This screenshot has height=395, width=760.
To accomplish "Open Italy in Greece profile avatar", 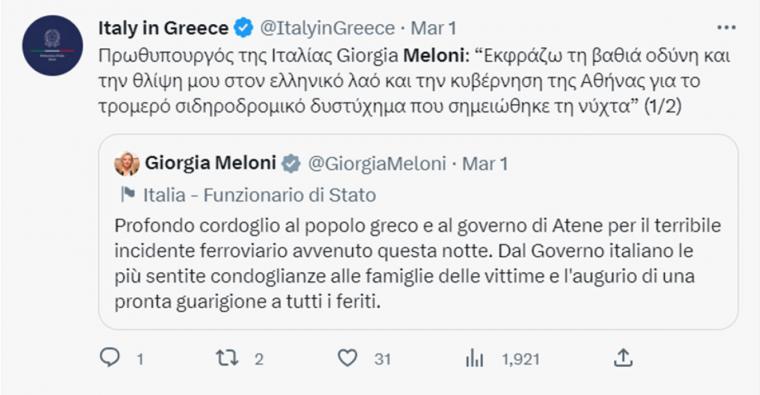I will (52, 45).
